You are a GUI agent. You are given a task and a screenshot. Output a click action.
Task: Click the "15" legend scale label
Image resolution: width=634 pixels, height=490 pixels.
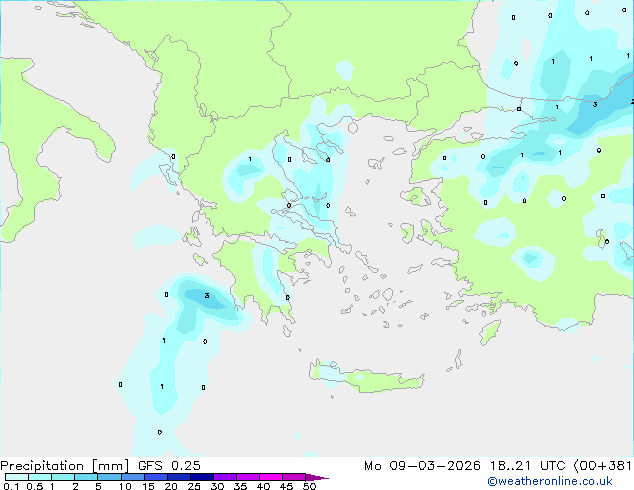click(148, 486)
